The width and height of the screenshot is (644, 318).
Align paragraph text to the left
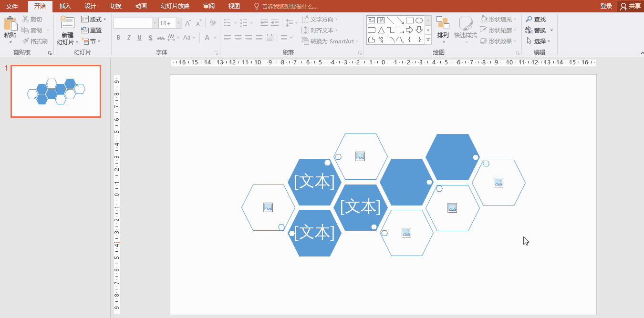227,38
